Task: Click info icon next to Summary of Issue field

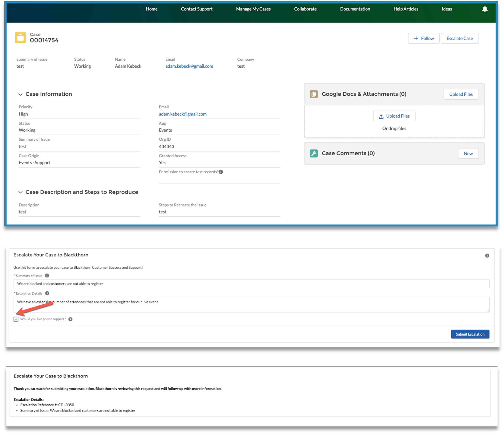Action: pos(47,276)
